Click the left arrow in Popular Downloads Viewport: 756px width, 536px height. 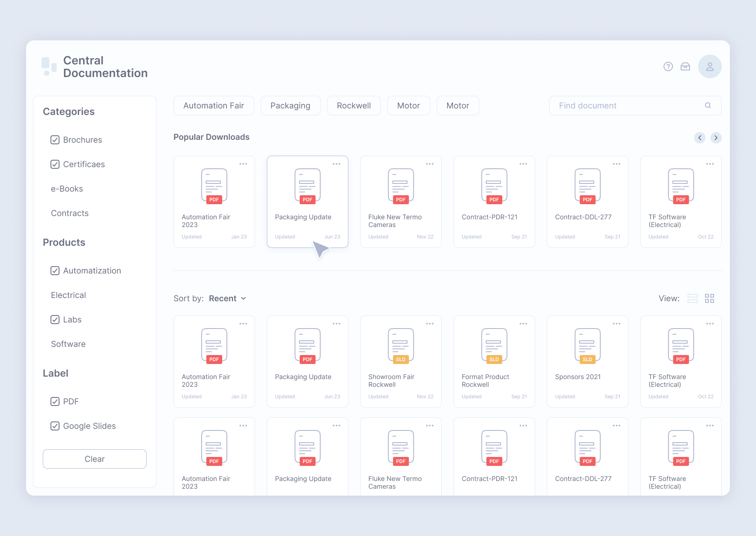[700, 138]
